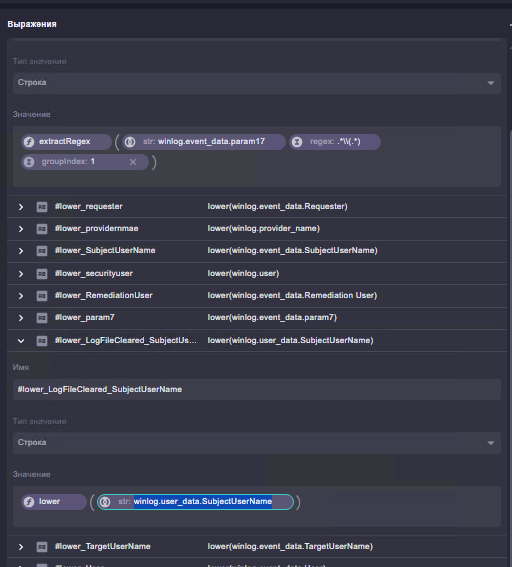The image size is (512, 567).
Task: Collapse the #lower_LogFileCleared_SubjectUs... row
Action: click(21, 341)
